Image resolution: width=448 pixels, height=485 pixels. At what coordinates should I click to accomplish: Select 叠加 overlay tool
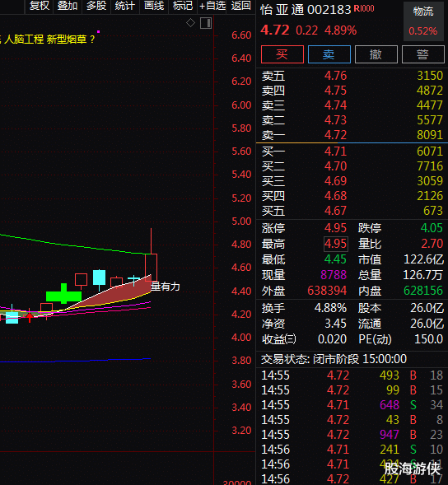68,6
